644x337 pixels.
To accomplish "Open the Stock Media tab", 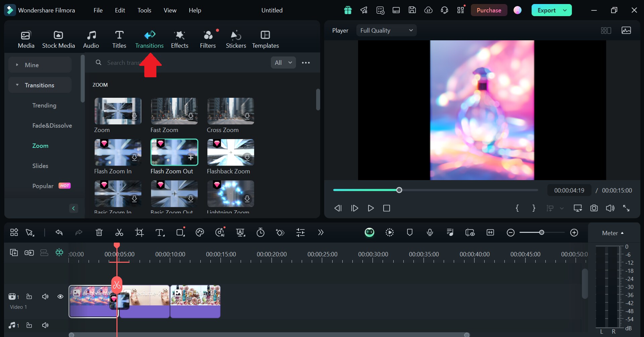I will tap(58, 39).
